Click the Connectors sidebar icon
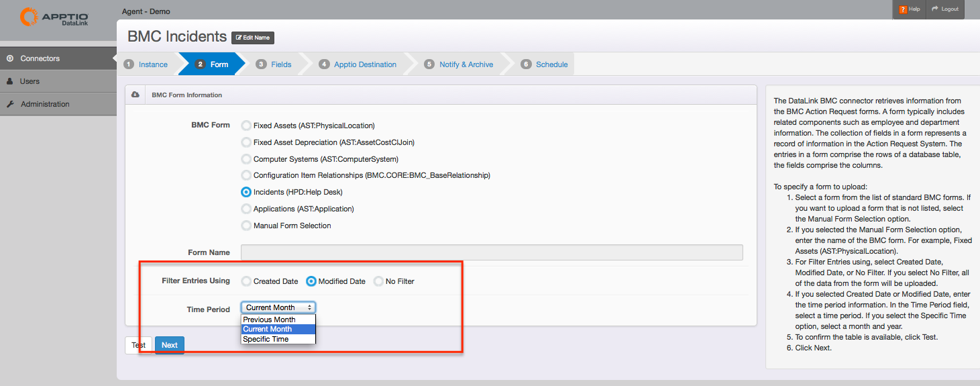This screenshot has height=386, width=980. pos(10,58)
